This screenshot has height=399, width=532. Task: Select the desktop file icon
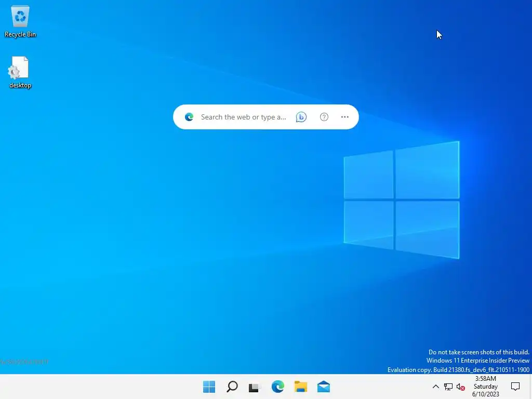click(x=20, y=72)
